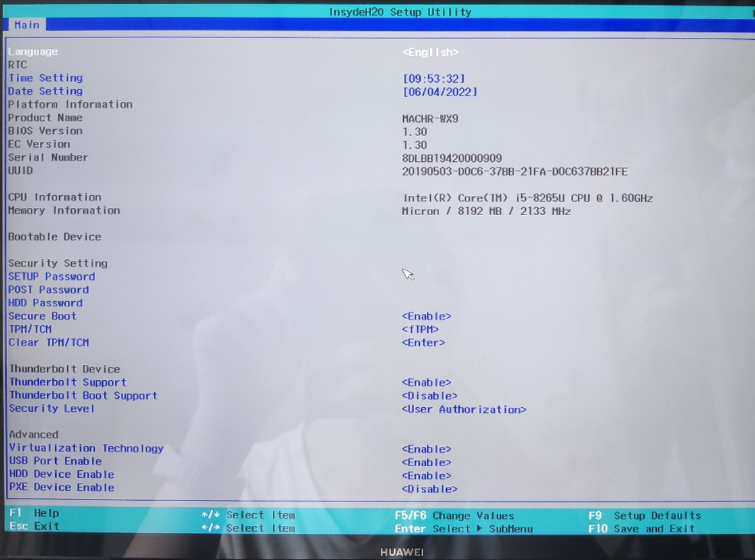Open the POST Password option
Viewport: 755px width, 560px height.
[48, 290]
